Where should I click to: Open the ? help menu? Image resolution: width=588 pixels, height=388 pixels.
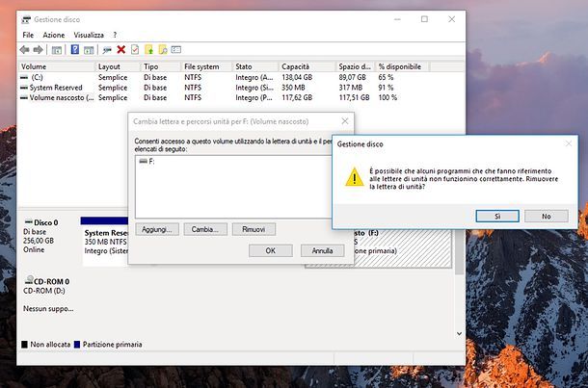pos(115,35)
